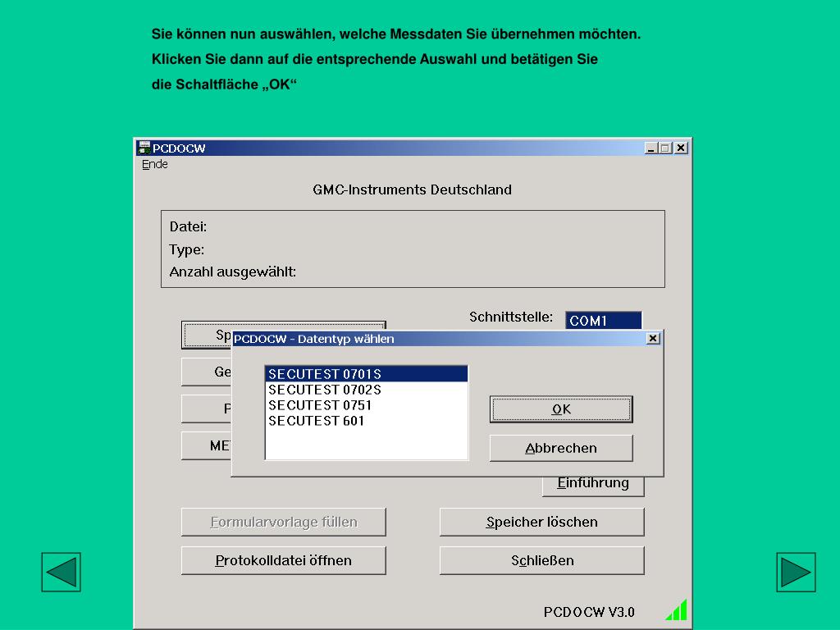Click Speicher löschen button
Screen dimensions: 840x630
(541, 522)
